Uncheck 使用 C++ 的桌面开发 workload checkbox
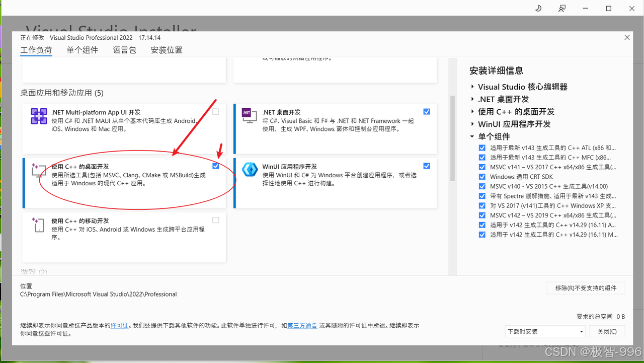The width and height of the screenshot is (644, 363). [216, 166]
